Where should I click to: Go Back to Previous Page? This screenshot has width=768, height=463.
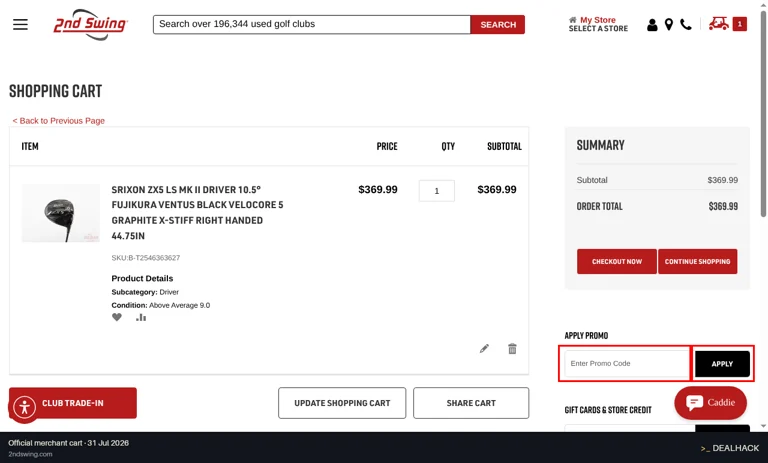[x=59, y=121]
